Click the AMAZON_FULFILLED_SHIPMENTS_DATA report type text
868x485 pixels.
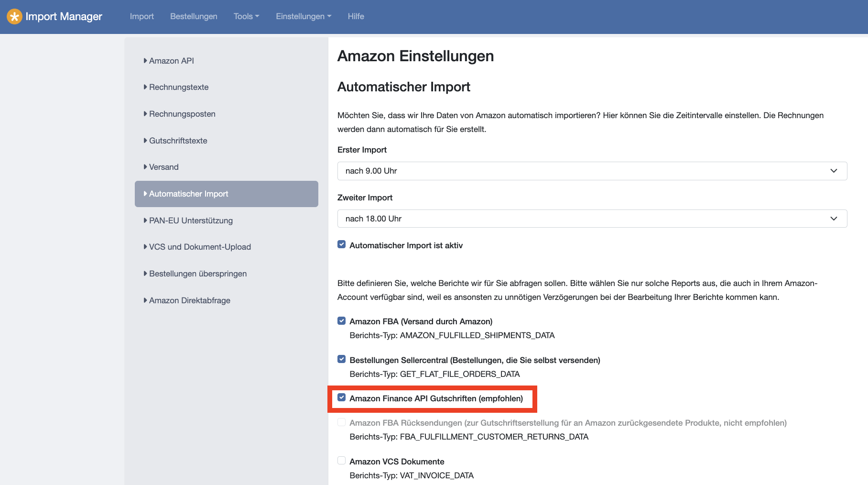pos(477,335)
